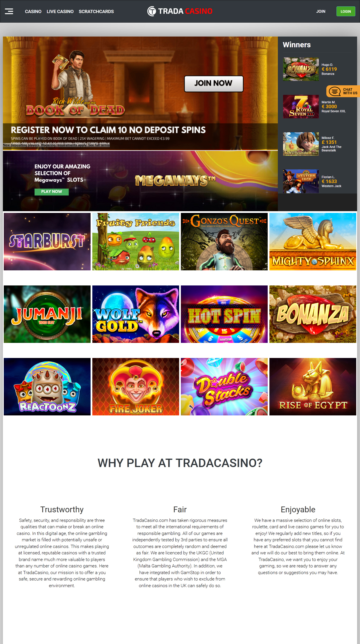
Task: Open the Chat With Us widget
Action: tap(343, 91)
